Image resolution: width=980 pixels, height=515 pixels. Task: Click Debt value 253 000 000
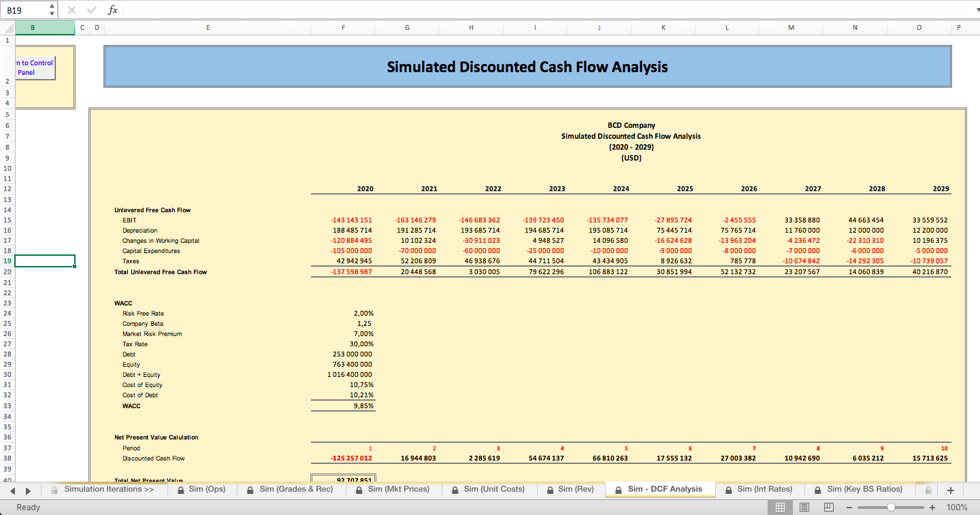click(352, 354)
